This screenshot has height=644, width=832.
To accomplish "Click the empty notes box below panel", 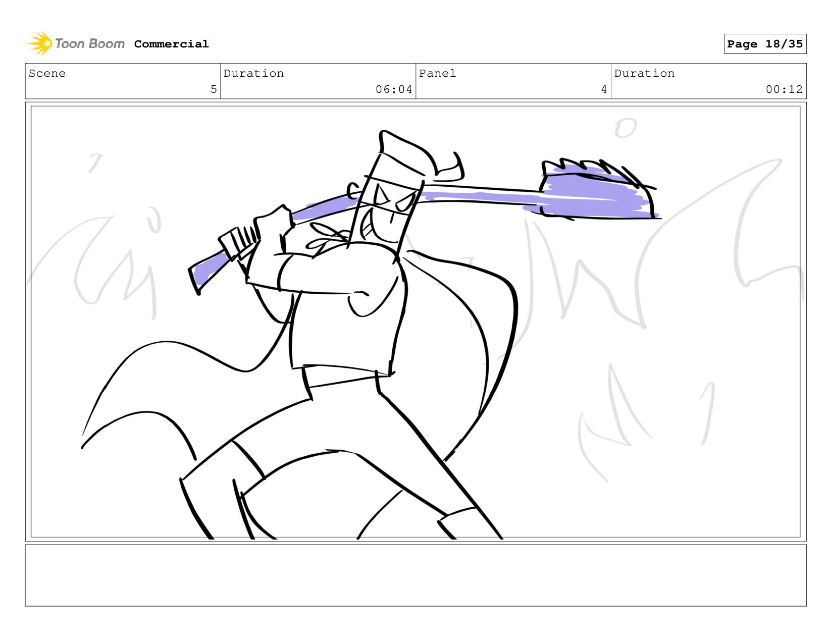I will tap(415, 575).
